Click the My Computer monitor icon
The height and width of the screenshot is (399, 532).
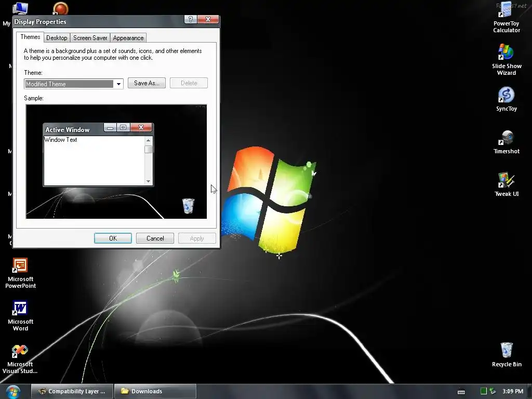coord(20,8)
